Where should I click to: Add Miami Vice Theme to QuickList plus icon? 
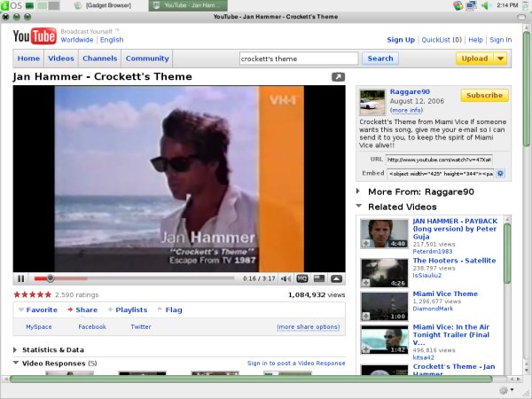click(366, 316)
